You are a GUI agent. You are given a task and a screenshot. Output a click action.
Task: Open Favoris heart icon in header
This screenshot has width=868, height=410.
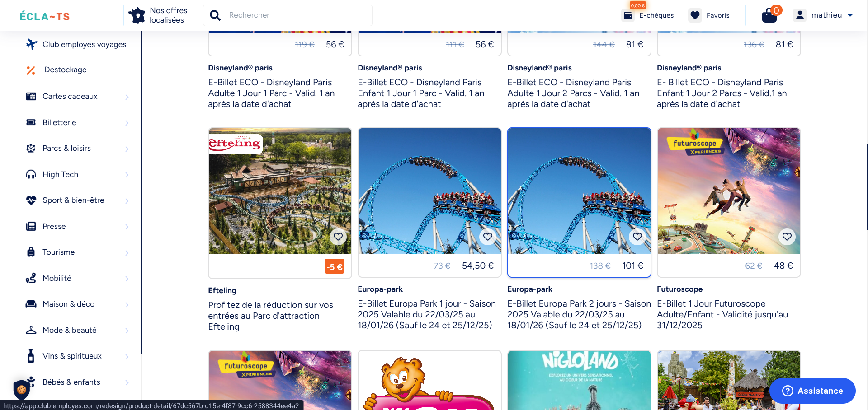695,15
